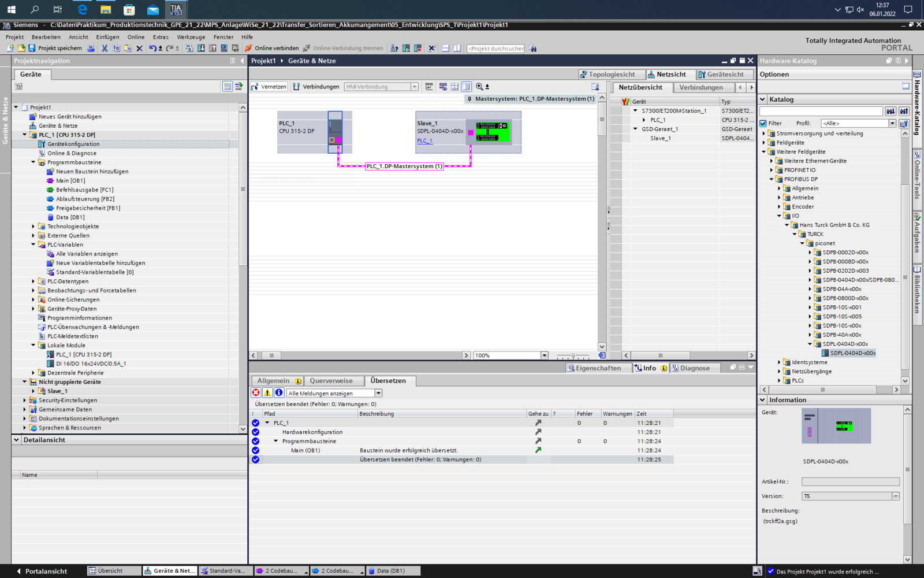Click the undo arrow in the toolbar
Image resolution: width=924 pixels, height=578 pixels.
pyautogui.click(x=152, y=48)
